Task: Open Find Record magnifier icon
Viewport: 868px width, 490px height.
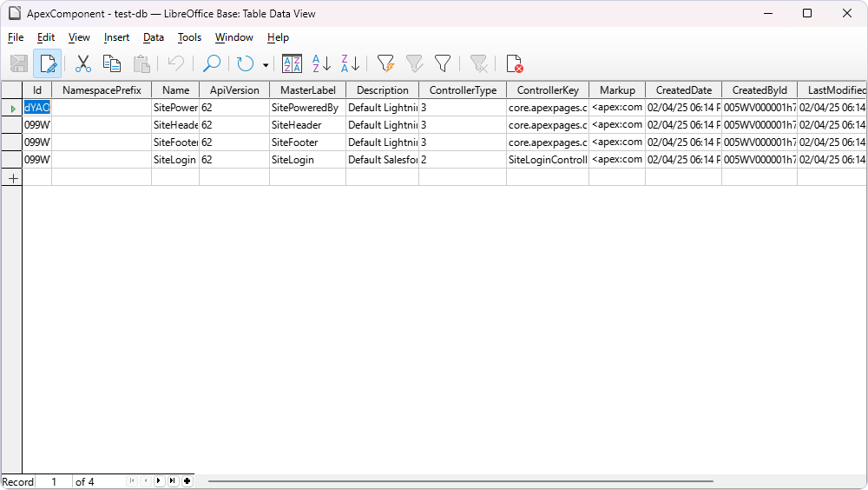Action: 212,63
